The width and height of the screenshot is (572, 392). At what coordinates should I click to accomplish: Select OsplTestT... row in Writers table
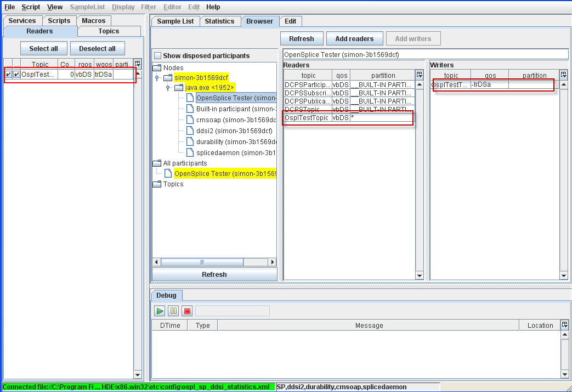pyautogui.click(x=495, y=84)
